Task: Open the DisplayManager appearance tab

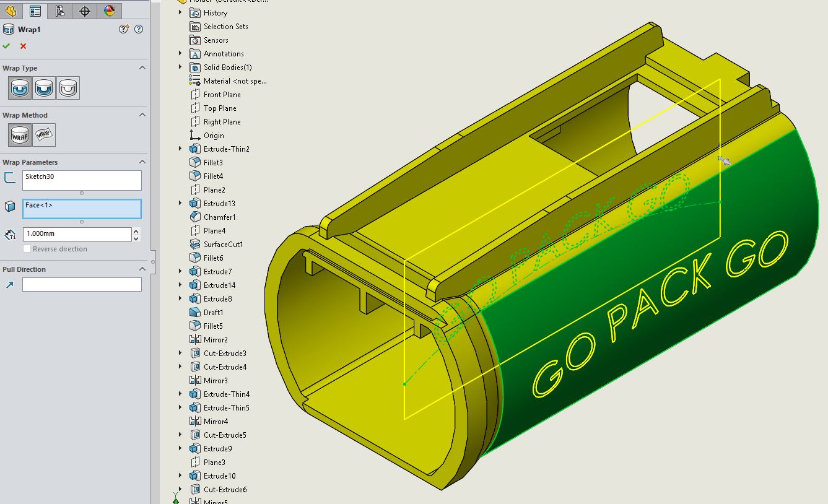Action: click(x=109, y=11)
